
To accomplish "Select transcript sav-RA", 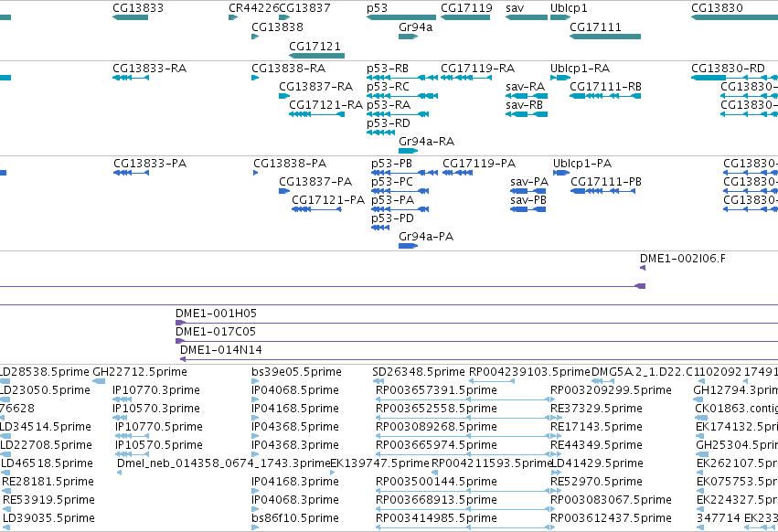I will tap(526, 87).
